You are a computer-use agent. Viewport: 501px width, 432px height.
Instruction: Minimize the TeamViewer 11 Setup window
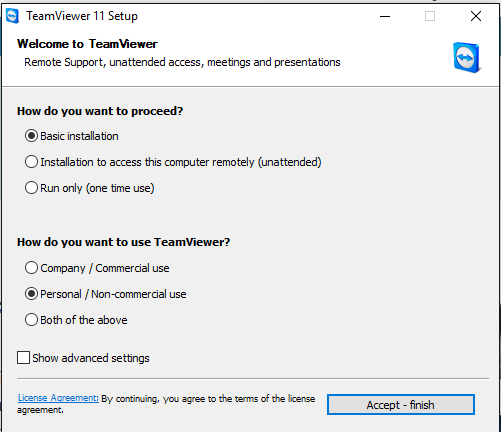[385, 16]
